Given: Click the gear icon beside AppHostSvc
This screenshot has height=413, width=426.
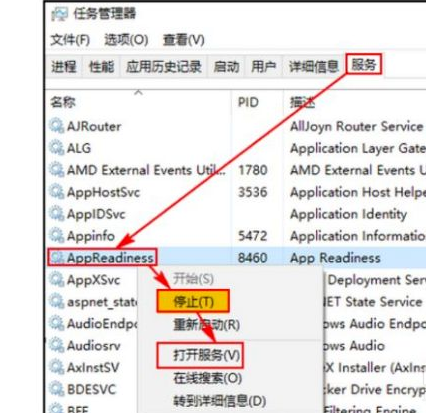Looking at the screenshot, I should pos(57,192).
